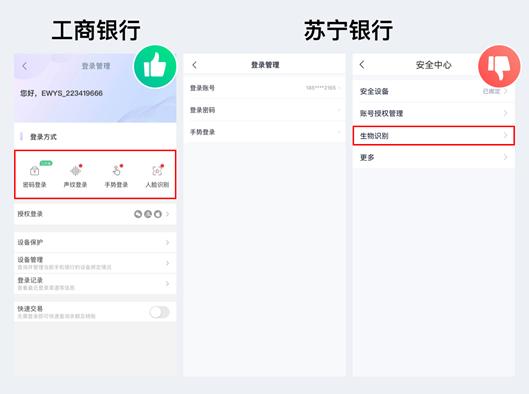This screenshot has height=394, width=529.
Task: Open chevron of Suning 登录账号 row
Action: click(339, 88)
